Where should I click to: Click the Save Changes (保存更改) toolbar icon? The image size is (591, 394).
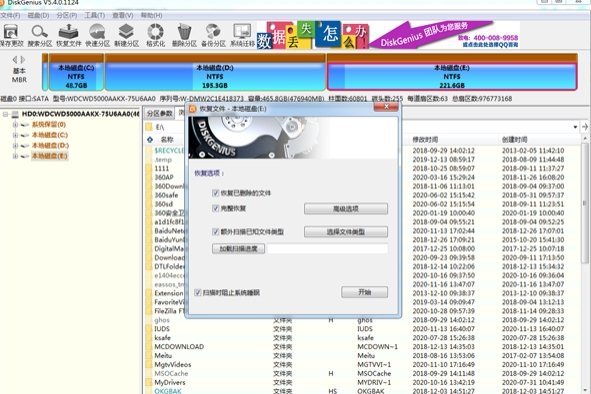(11, 35)
